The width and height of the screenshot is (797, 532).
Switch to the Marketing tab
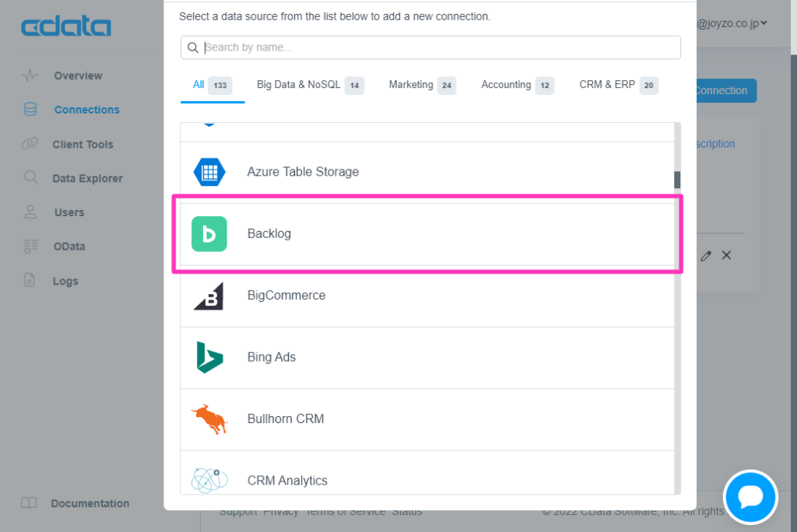click(x=422, y=86)
